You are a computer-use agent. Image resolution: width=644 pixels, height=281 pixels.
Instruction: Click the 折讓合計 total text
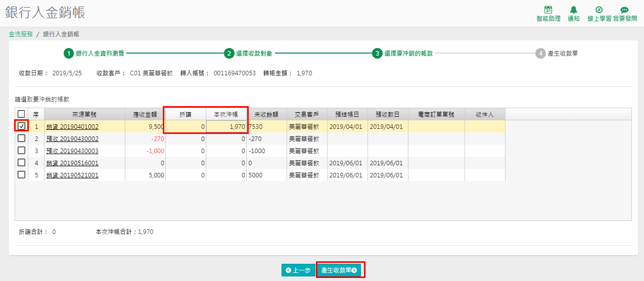click(x=37, y=232)
